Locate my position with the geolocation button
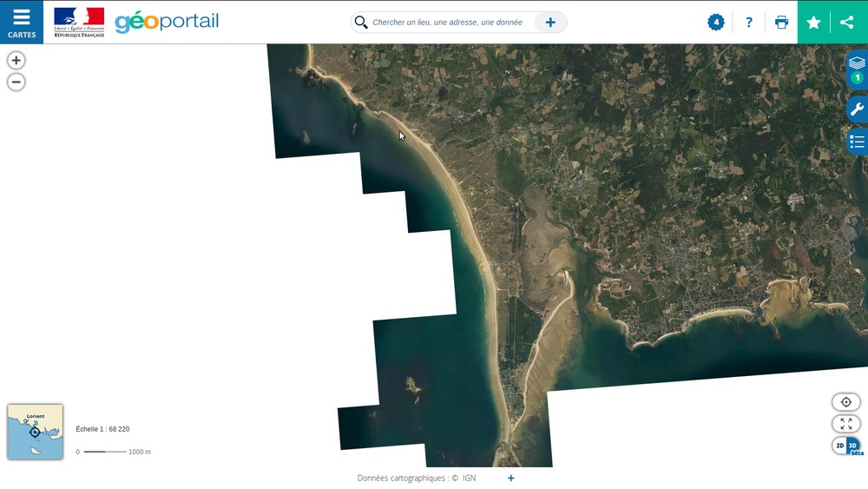 pos(845,402)
